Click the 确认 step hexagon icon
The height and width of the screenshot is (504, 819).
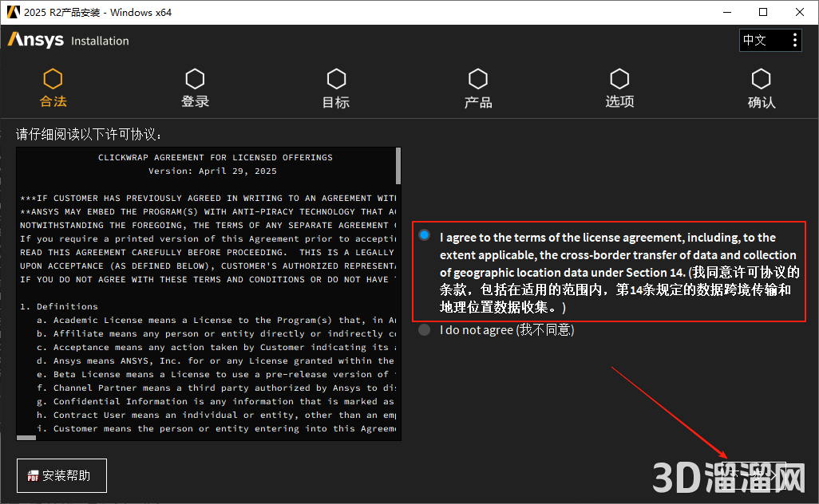tap(761, 79)
